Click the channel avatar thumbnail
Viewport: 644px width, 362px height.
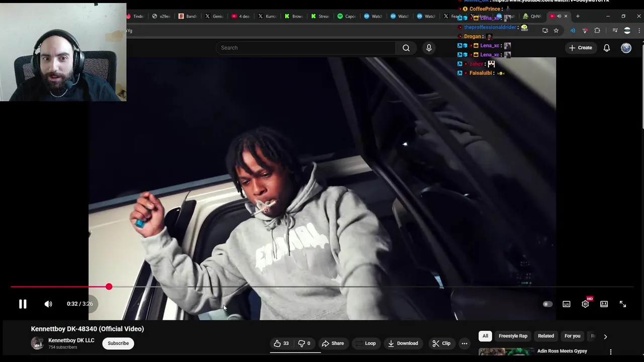pyautogui.click(x=37, y=343)
